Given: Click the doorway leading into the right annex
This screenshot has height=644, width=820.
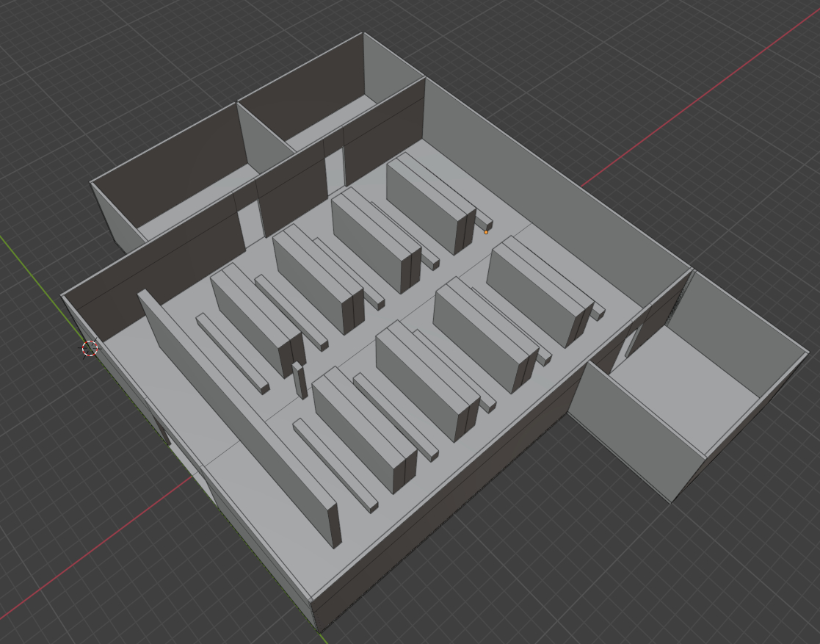Looking at the screenshot, I should coord(630,345).
